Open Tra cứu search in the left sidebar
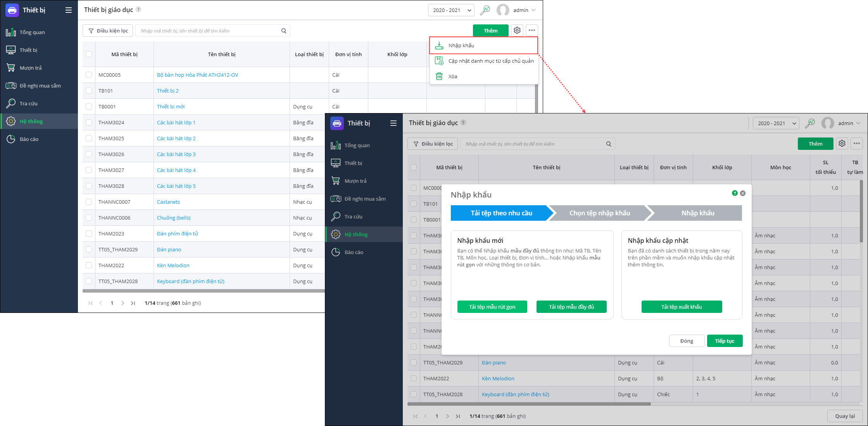 [x=28, y=103]
